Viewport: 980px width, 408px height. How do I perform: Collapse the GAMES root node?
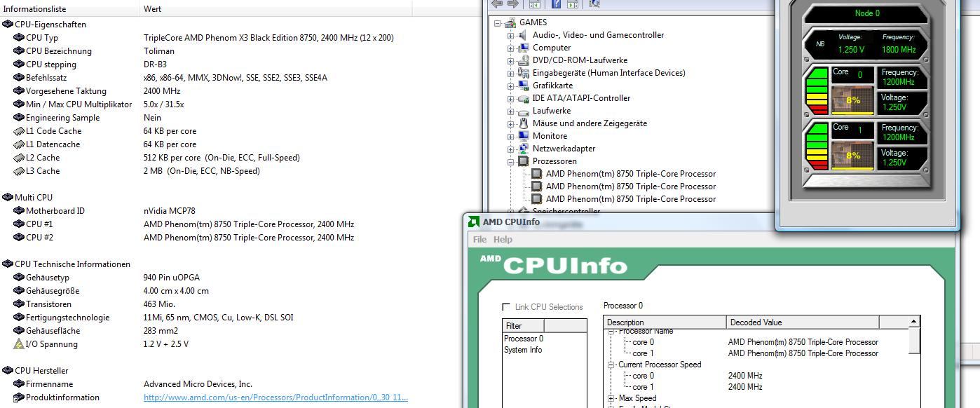[498, 23]
